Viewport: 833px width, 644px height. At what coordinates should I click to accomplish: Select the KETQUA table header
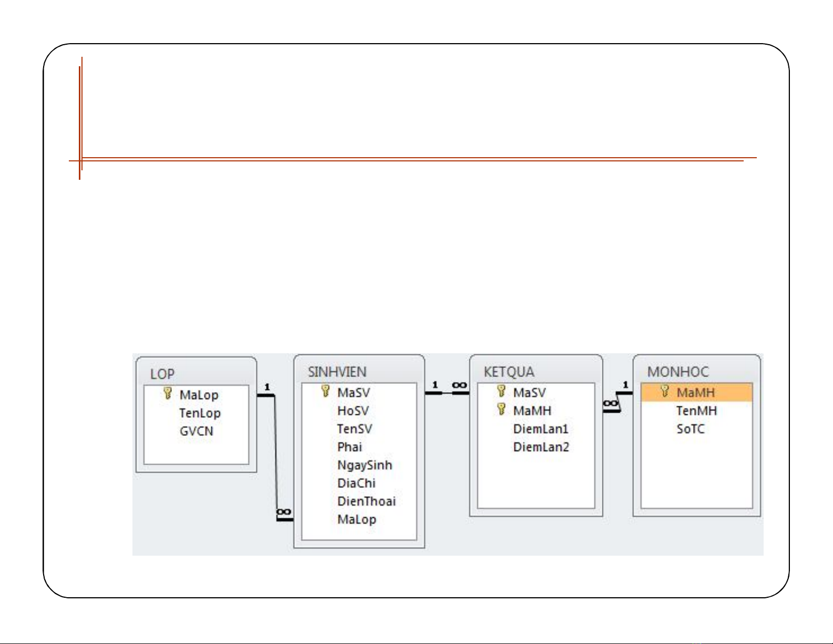[x=535, y=372]
